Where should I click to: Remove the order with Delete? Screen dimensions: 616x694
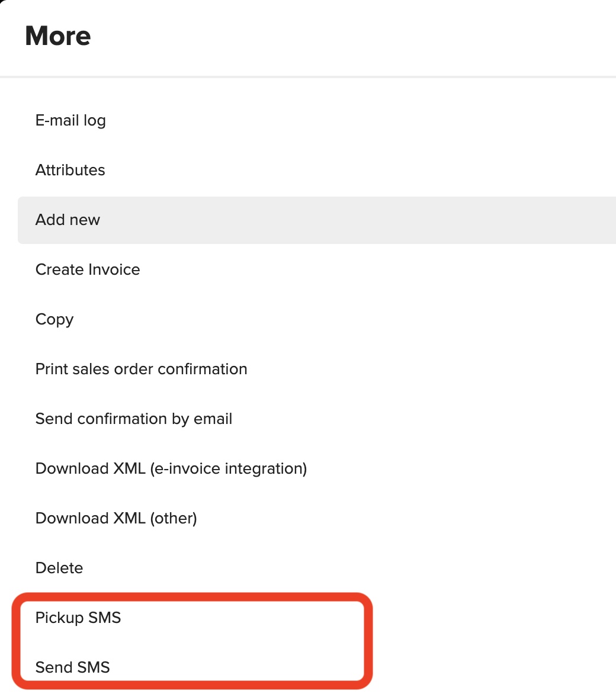click(59, 568)
